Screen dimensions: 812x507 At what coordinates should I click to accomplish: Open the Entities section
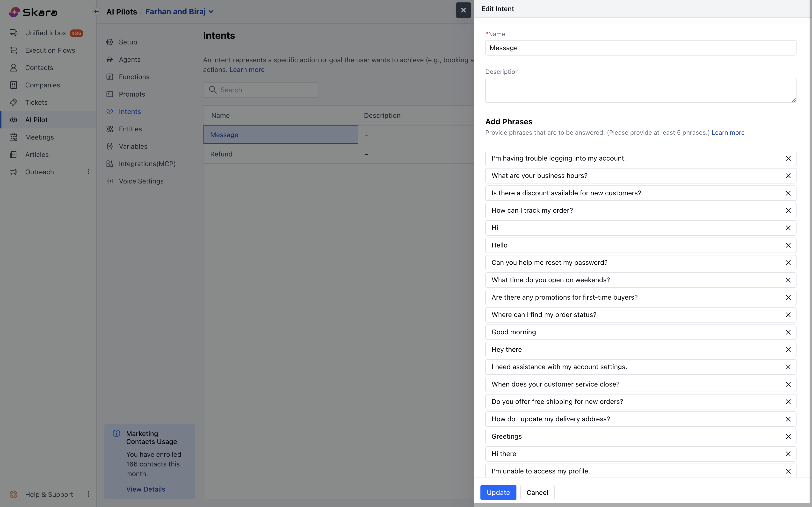[x=130, y=129]
